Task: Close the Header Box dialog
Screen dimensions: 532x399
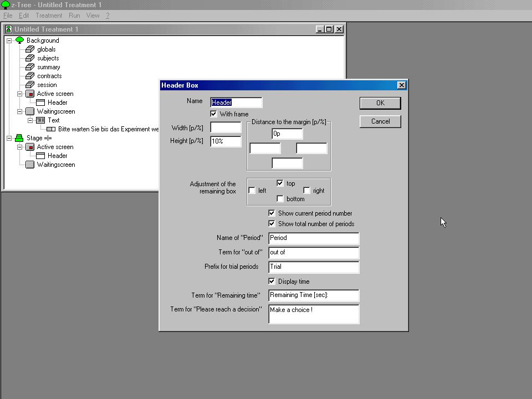Action: point(401,85)
